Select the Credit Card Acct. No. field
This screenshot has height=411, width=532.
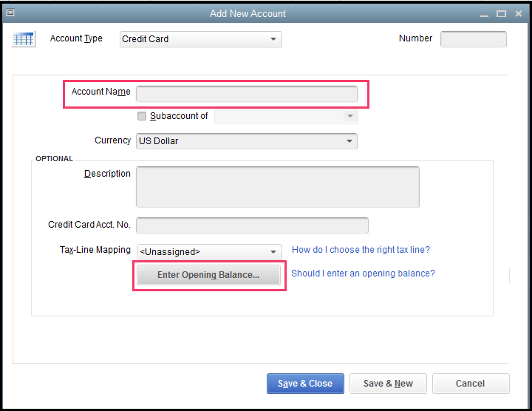pos(252,225)
